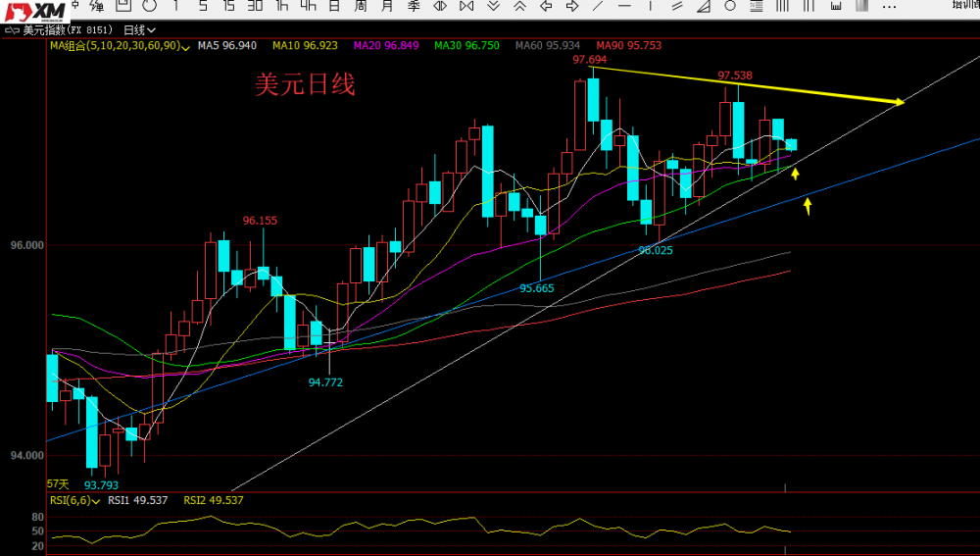Select the percentage retracement lines tool
This screenshot has height=556, width=980.
[757, 6]
